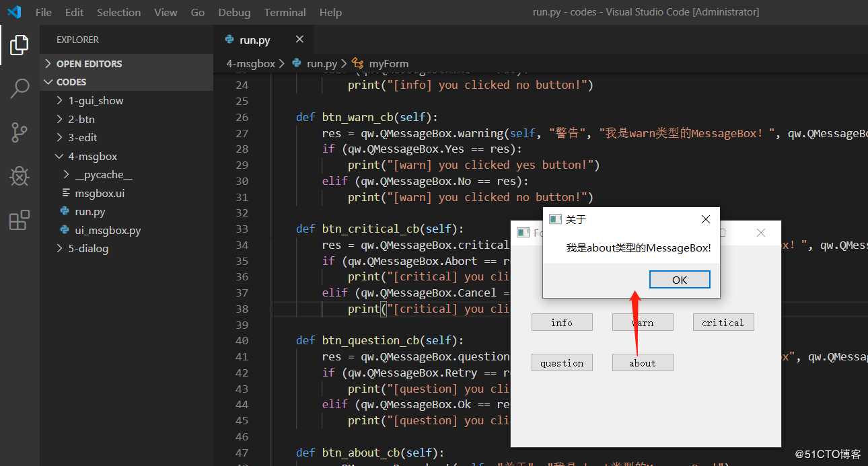Open the View menu
Viewport: 868px width, 466px height.
click(166, 12)
